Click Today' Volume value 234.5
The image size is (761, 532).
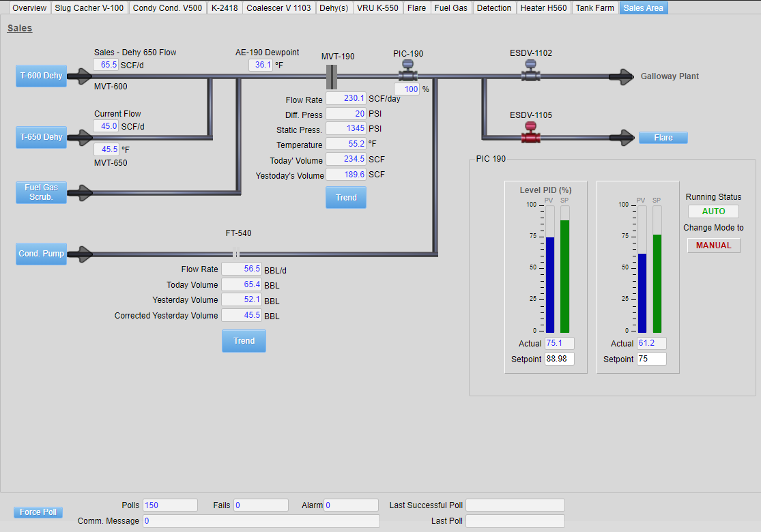coord(346,159)
